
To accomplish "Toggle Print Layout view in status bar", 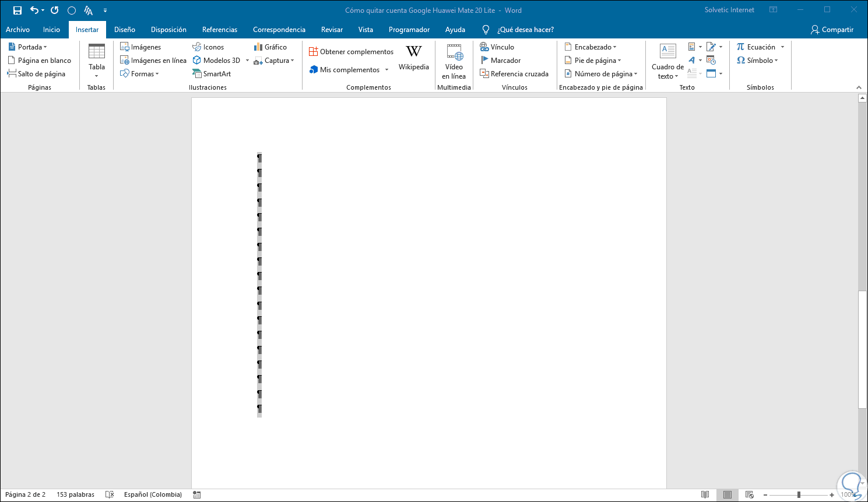I will point(728,494).
